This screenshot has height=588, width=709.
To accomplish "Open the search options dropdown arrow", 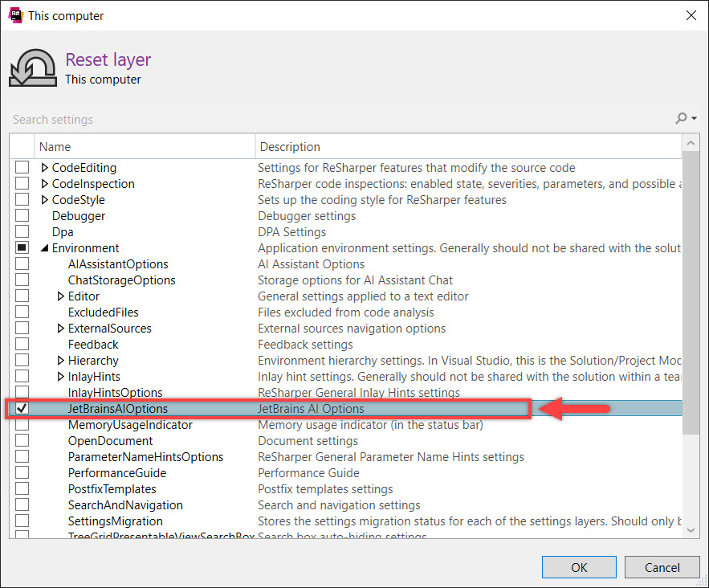I will pyautogui.click(x=694, y=119).
